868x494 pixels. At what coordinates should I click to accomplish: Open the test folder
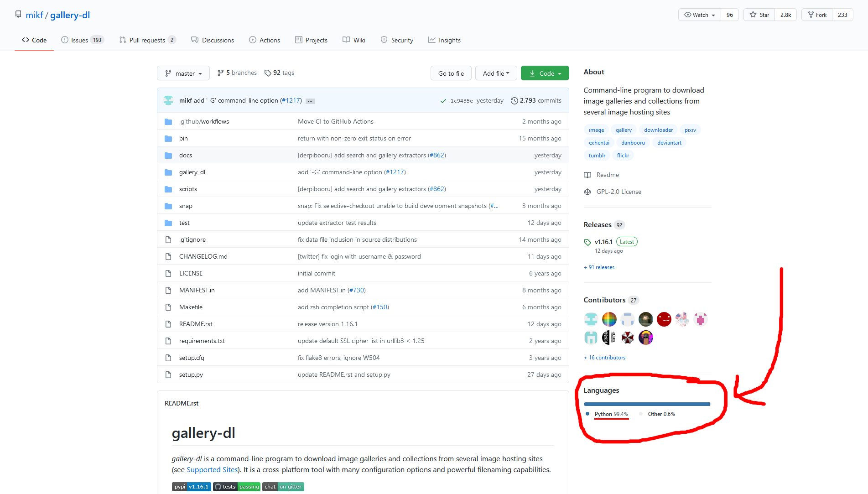tap(184, 223)
